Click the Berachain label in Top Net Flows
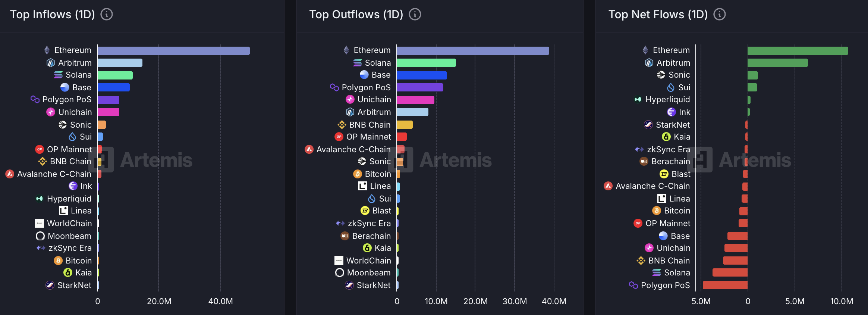Image resolution: width=868 pixels, height=315 pixels. click(x=671, y=161)
